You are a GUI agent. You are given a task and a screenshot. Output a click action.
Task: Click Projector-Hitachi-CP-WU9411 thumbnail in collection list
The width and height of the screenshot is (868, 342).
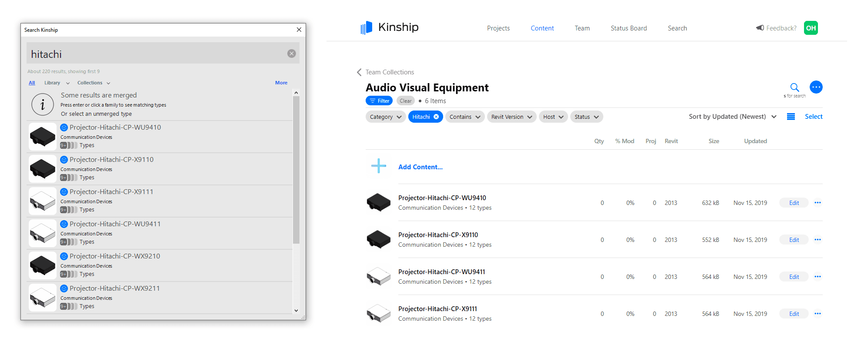click(x=379, y=276)
